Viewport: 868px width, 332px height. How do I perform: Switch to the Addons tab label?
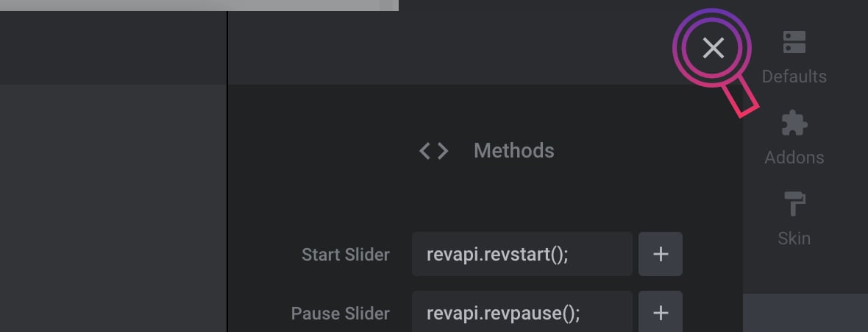click(x=794, y=158)
